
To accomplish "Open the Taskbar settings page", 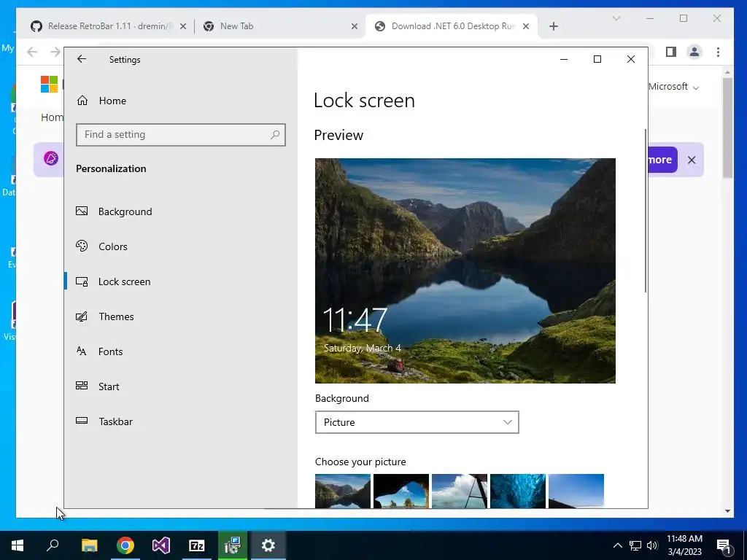I will [115, 421].
